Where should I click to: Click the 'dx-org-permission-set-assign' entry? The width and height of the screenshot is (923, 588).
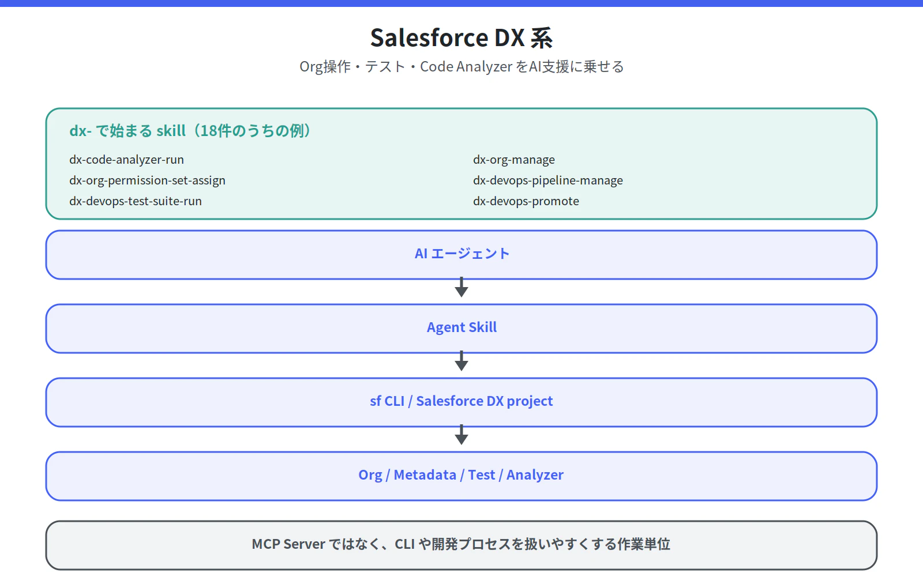[147, 180]
